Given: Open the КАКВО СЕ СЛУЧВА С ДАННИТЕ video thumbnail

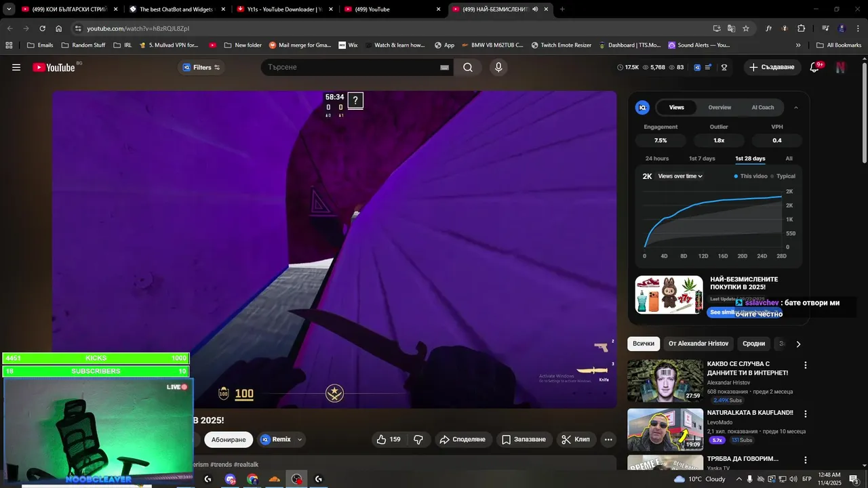Looking at the screenshot, I should (665, 381).
